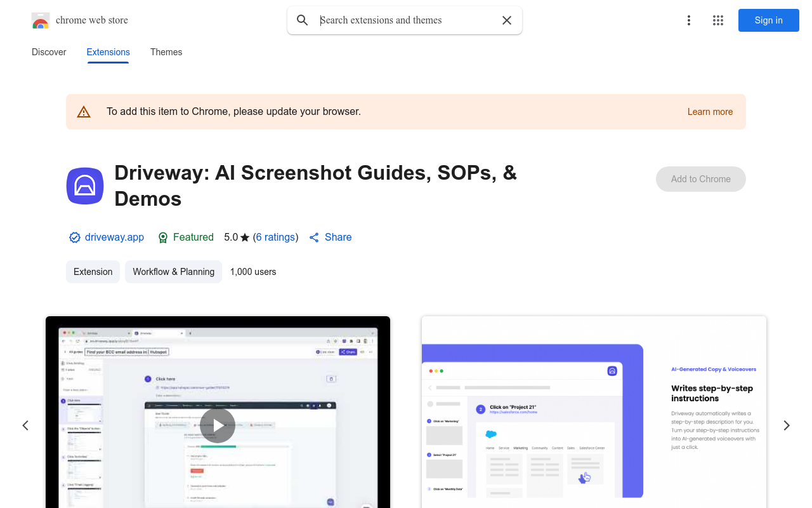Click the warning triangle icon in banner
The height and width of the screenshot is (508, 812).
coord(84,112)
